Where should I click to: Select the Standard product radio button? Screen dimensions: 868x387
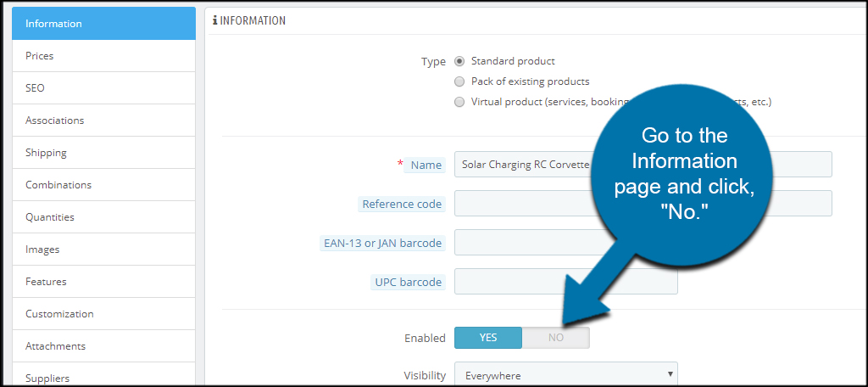[459, 61]
